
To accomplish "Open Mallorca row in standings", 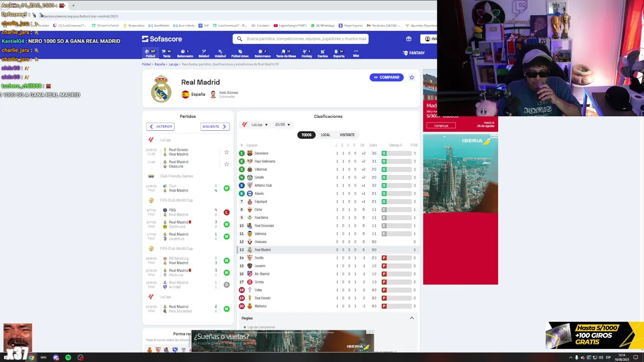I will 328,306.
